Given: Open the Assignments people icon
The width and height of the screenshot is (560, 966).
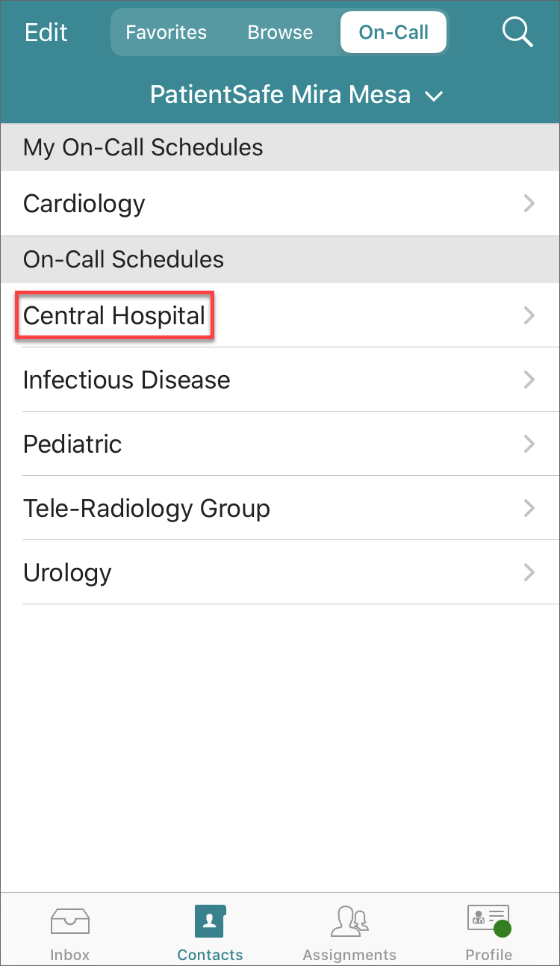Looking at the screenshot, I should [349, 921].
